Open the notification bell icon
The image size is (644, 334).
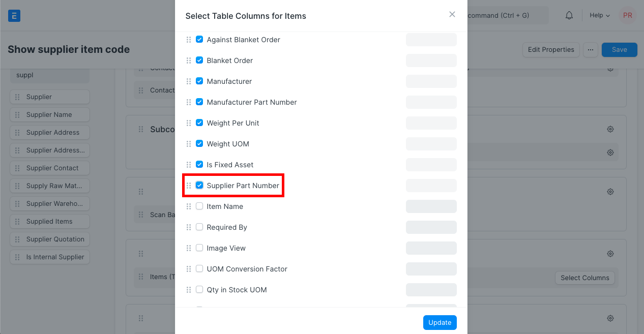coord(569,15)
